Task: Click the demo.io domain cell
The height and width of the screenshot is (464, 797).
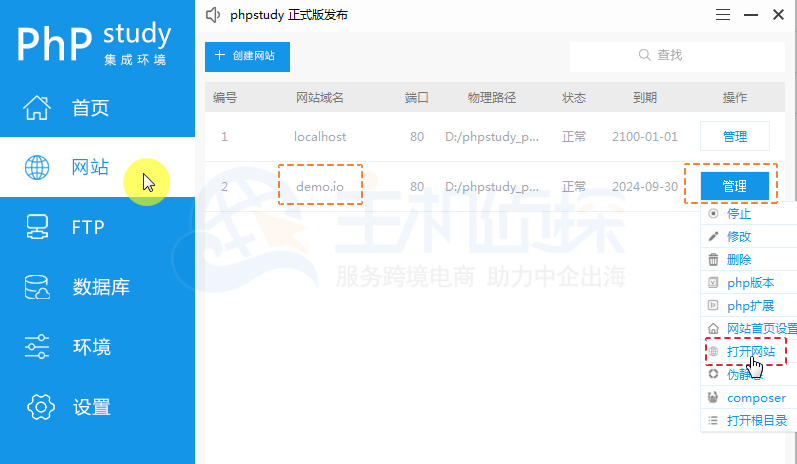Action: pos(320,187)
